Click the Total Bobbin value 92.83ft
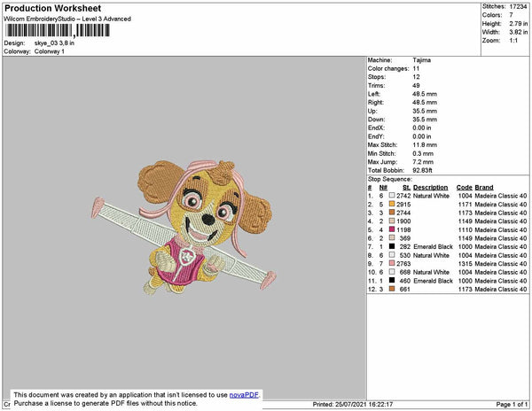 (422, 170)
